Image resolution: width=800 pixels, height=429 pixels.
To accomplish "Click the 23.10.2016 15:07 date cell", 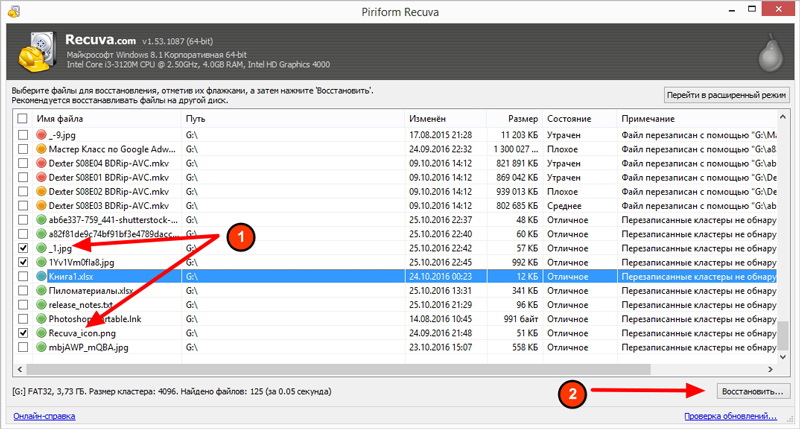I will click(440, 347).
